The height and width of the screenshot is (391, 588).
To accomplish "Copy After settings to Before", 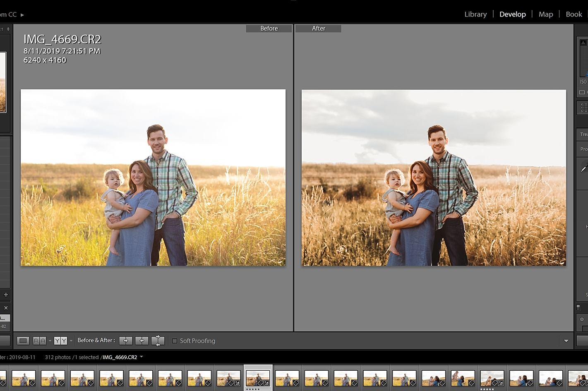I will point(142,341).
